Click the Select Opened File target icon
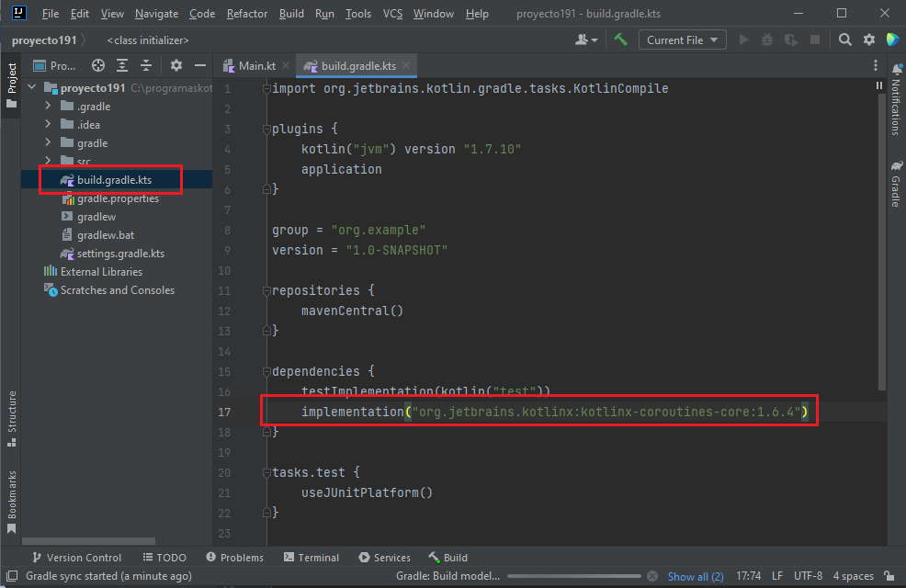The image size is (906, 588). pos(98,66)
